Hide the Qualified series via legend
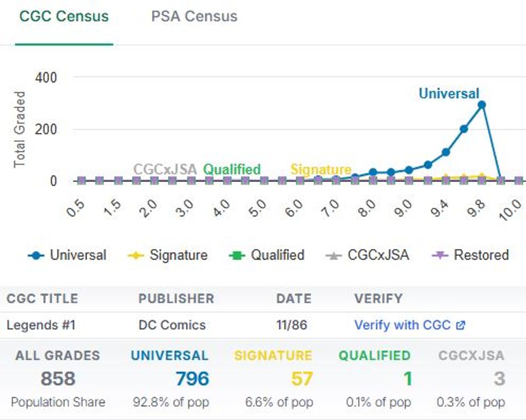526x420 pixels. [x=277, y=255]
